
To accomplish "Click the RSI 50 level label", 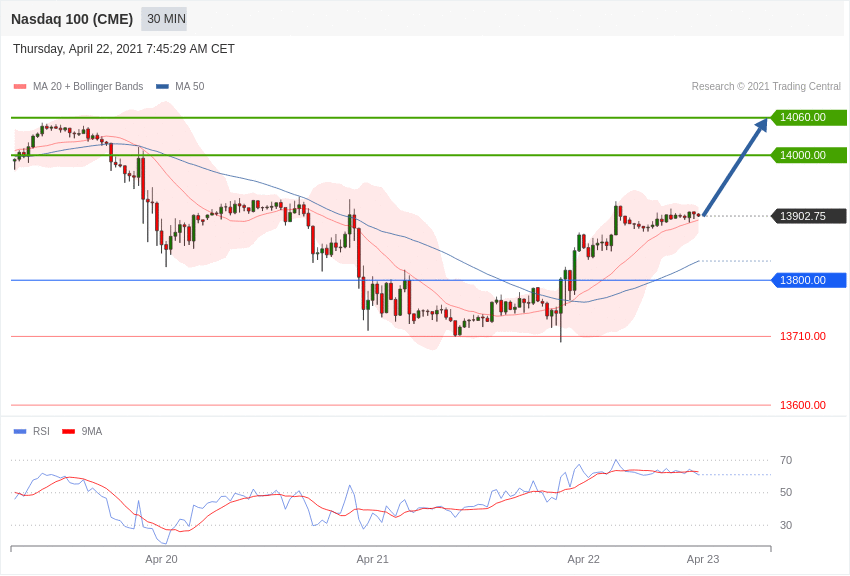I will [785, 493].
